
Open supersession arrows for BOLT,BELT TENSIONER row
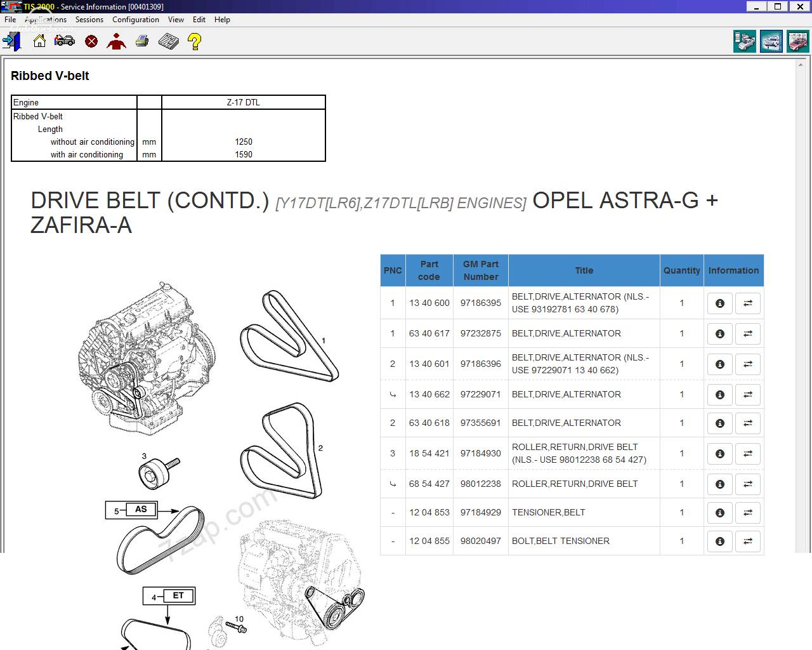point(748,541)
